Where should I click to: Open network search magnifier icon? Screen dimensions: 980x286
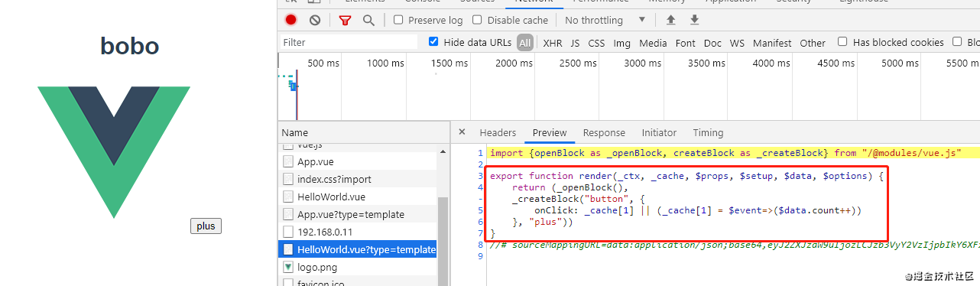pyautogui.click(x=368, y=20)
